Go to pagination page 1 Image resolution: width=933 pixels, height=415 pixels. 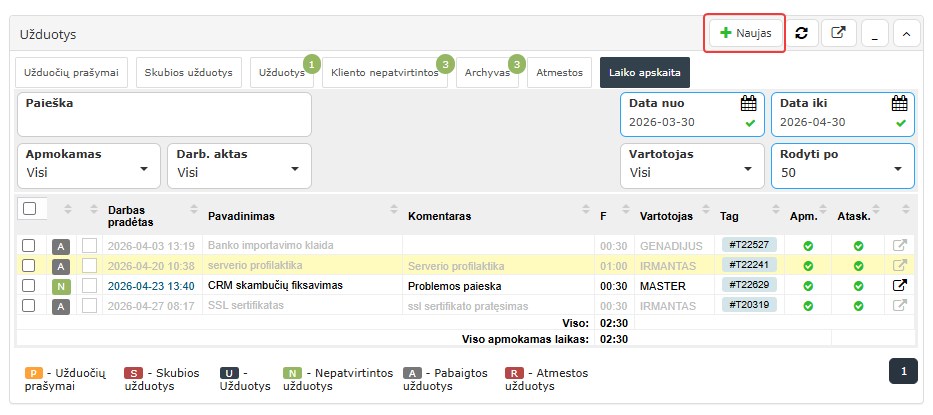903,371
